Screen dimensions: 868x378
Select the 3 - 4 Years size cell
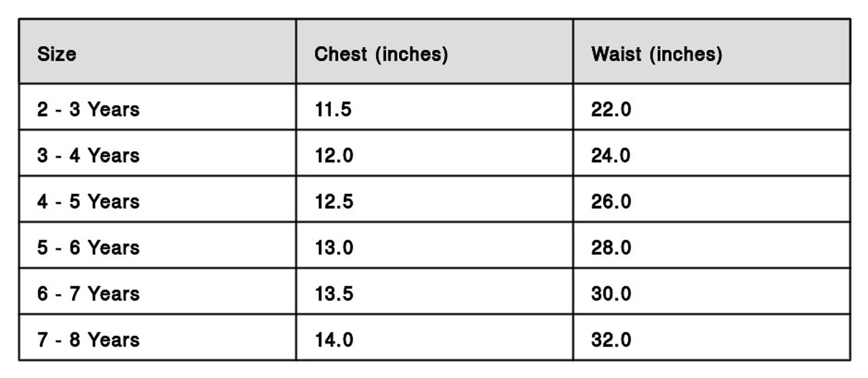(88, 155)
